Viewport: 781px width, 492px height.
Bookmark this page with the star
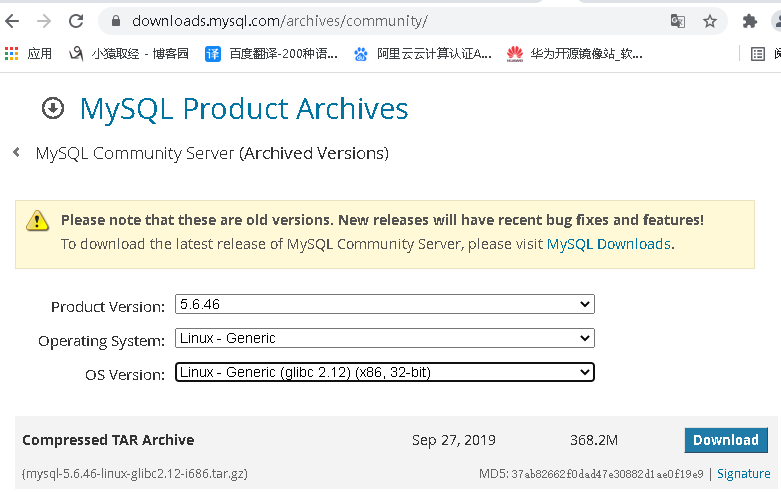(x=710, y=21)
